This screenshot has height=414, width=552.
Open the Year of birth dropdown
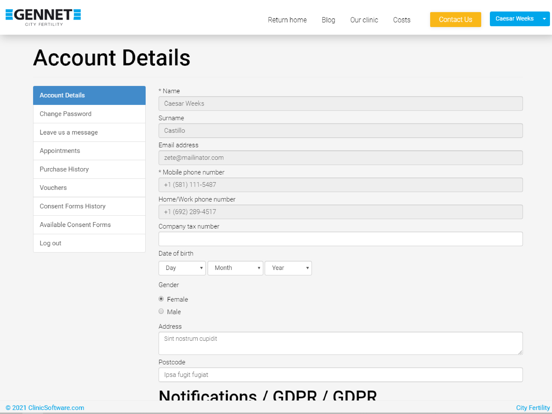[288, 268]
